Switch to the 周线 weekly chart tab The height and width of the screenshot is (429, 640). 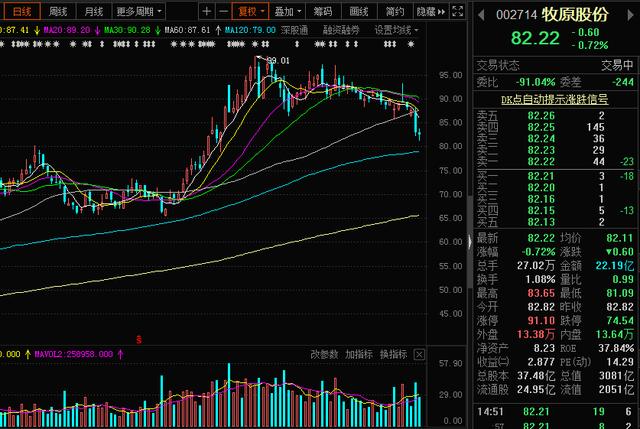pyautogui.click(x=59, y=12)
